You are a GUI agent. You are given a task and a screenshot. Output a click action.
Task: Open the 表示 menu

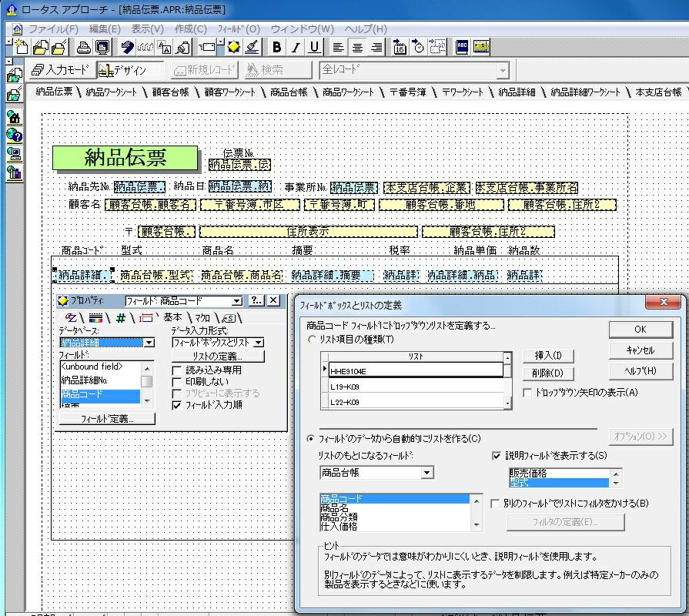pos(147,29)
